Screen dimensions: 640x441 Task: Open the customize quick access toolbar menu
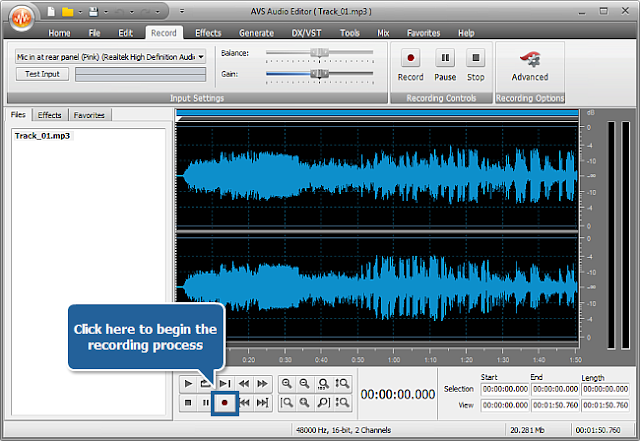click(x=182, y=11)
